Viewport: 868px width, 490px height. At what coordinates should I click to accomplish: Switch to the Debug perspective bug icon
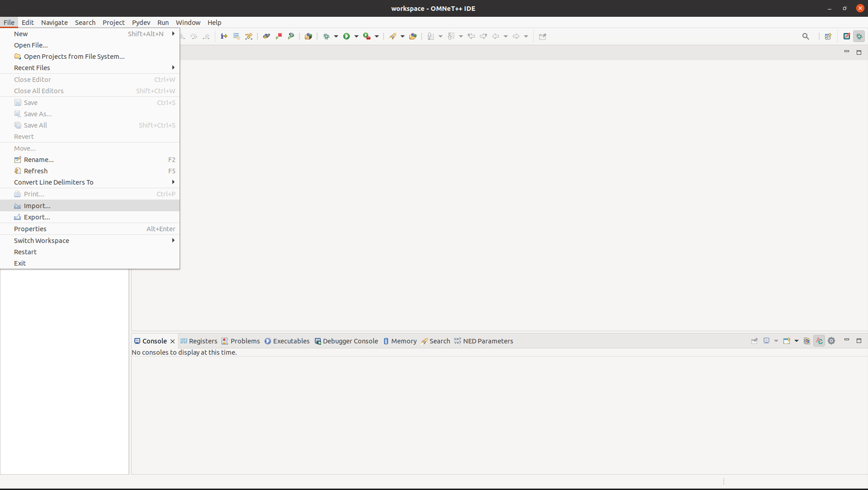click(x=859, y=36)
